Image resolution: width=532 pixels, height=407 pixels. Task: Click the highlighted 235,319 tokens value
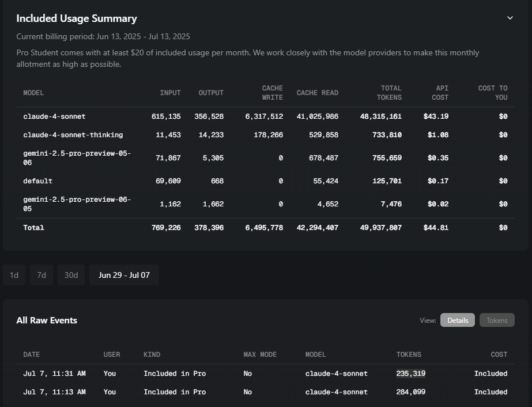(411, 374)
